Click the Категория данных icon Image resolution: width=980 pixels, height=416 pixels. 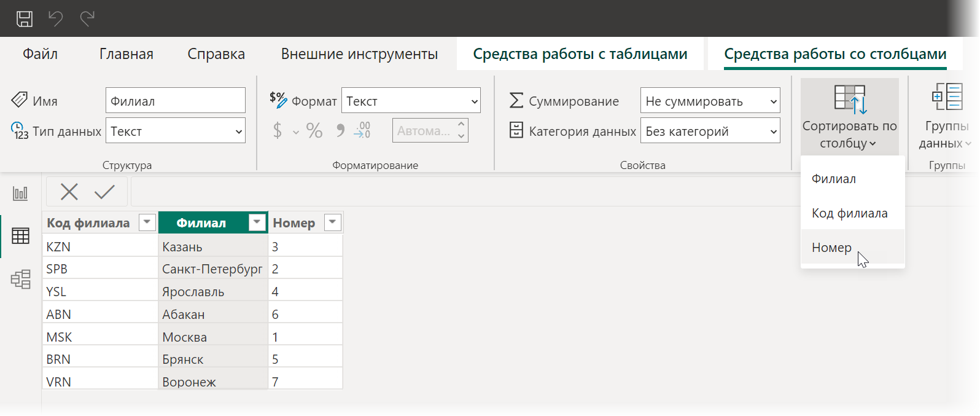516,130
